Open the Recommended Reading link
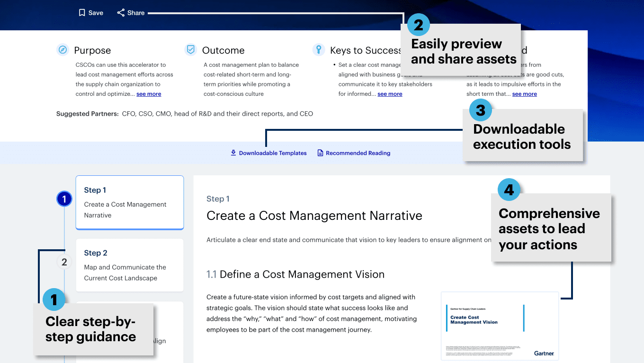Viewport: 644px width, 363px height. [358, 153]
